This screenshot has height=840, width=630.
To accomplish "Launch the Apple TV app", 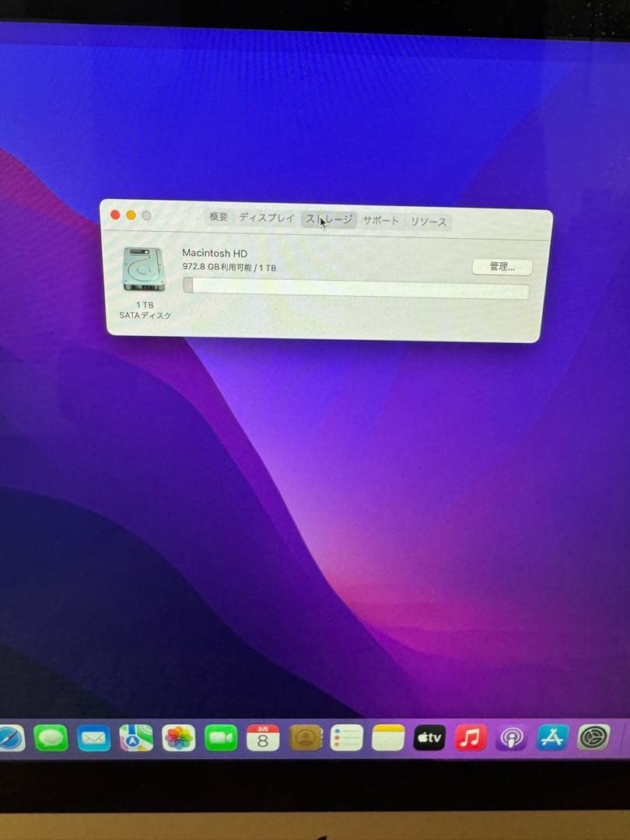I will pyautogui.click(x=429, y=737).
